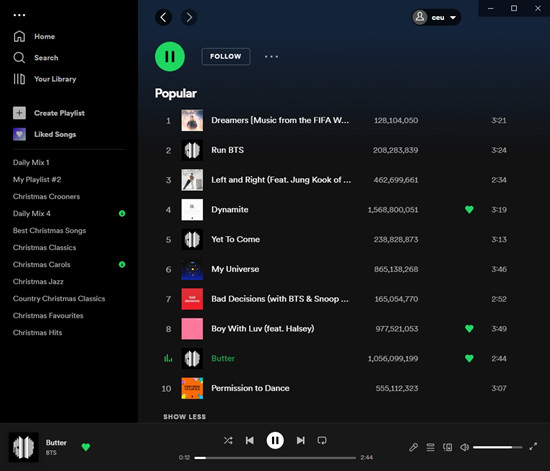Click Dynamite's white album cover
The image size is (550, 471).
pyautogui.click(x=192, y=210)
